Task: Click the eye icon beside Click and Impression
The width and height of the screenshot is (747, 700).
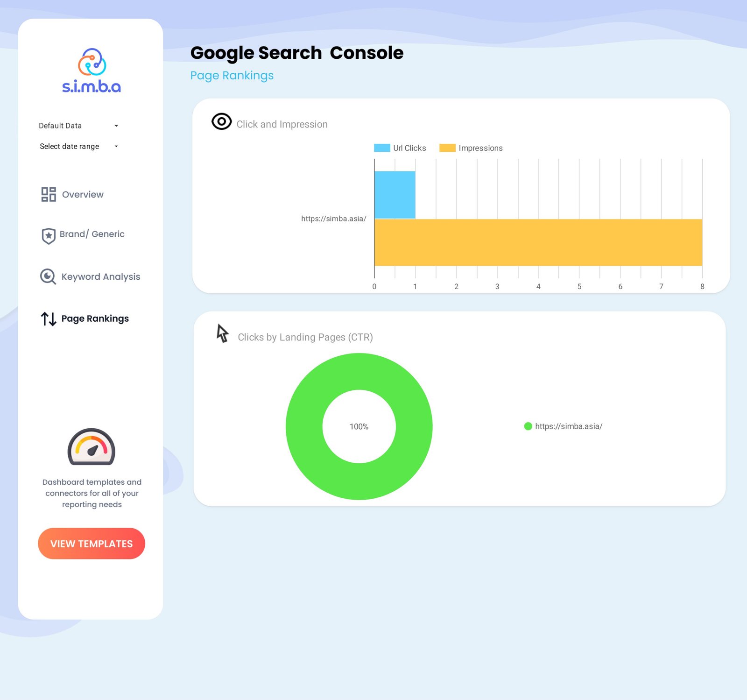Action: coord(221,122)
